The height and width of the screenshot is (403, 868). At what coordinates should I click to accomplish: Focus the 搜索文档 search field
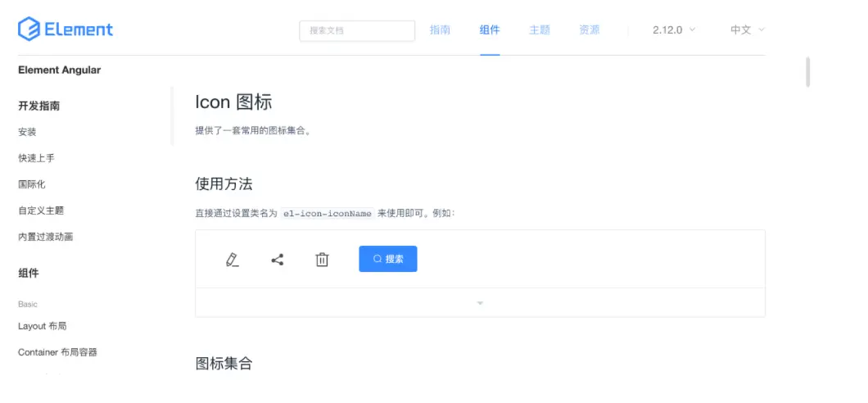point(357,30)
